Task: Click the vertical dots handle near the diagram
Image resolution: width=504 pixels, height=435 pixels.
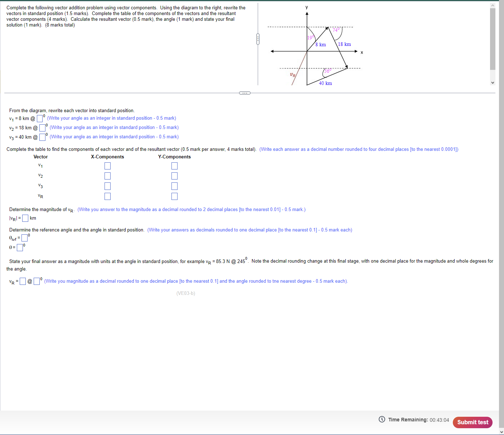Action: click(258, 39)
